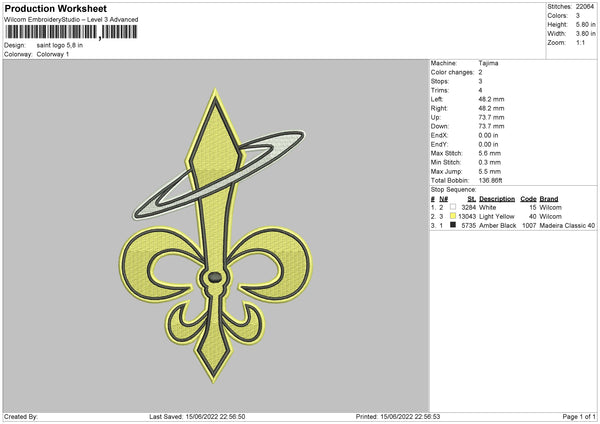The width and height of the screenshot is (600, 424).
Task: Click the 'St.' column header
Action: 471,199
